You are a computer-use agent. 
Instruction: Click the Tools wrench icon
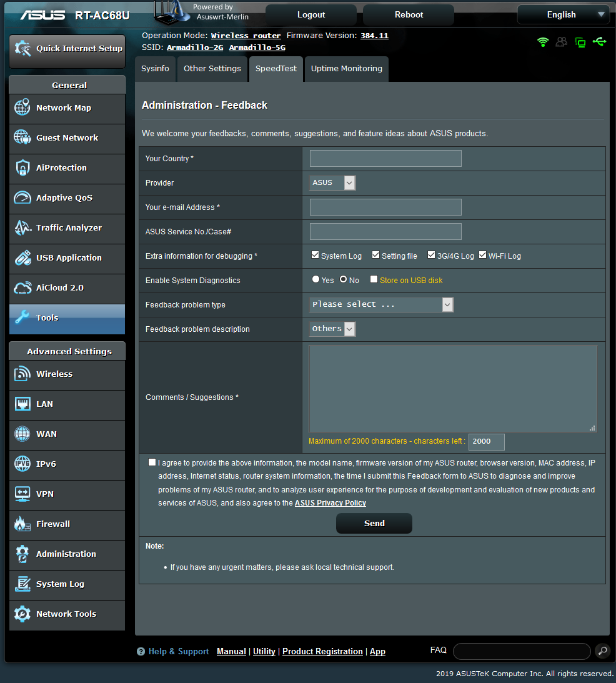(22, 317)
